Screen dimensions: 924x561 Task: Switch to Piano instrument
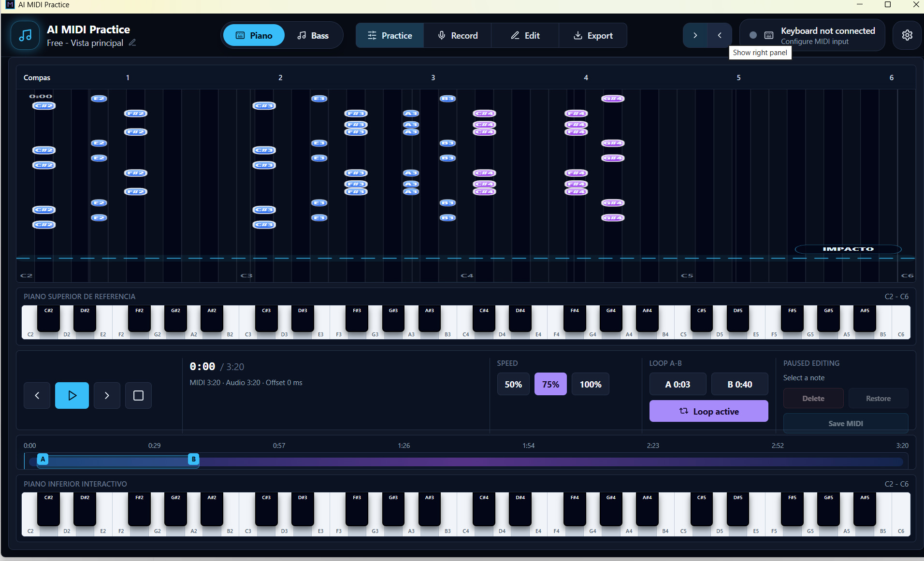coord(254,35)
